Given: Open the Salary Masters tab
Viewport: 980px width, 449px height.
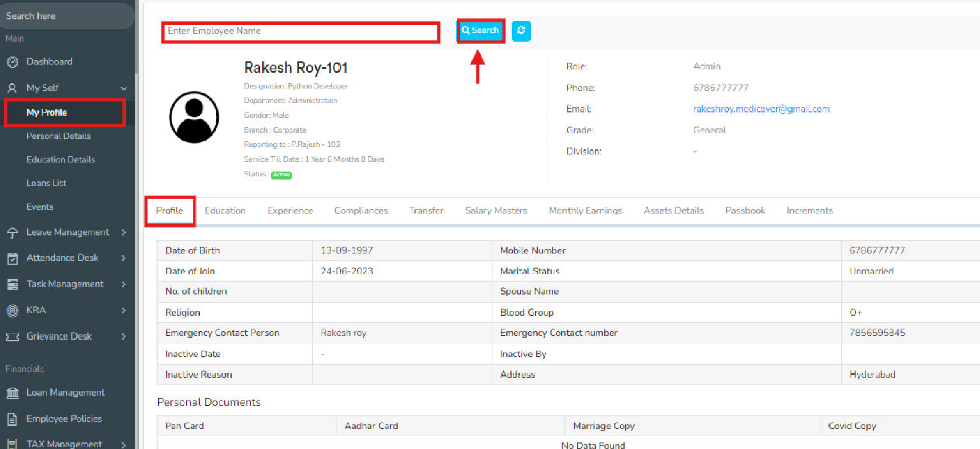Looking at the screenshot, I should [496, 211].
